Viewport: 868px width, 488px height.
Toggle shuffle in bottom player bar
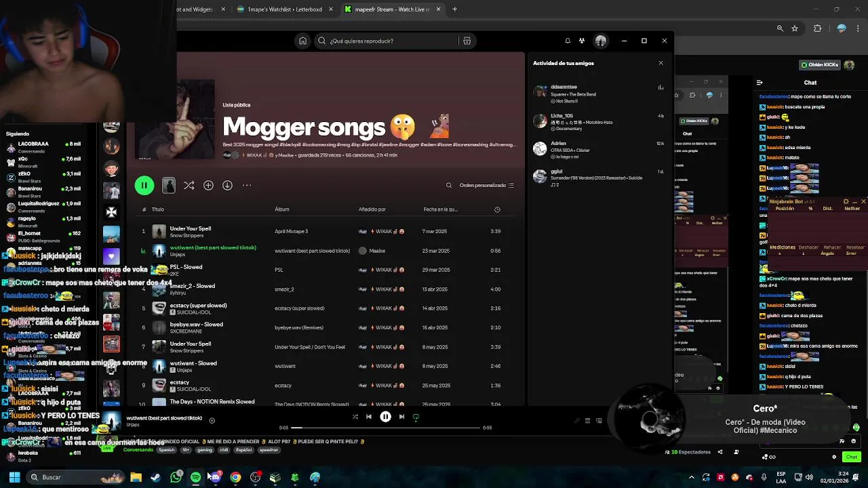tap(355, 417)
